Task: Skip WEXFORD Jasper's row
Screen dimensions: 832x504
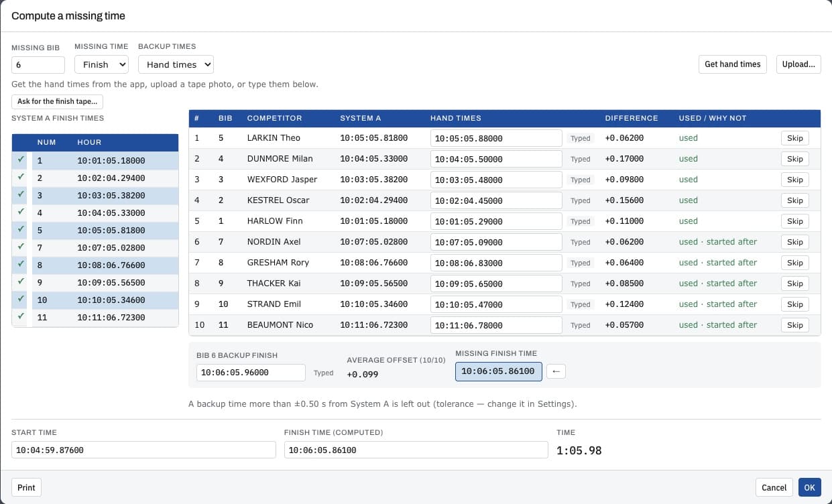Action: 794,180
